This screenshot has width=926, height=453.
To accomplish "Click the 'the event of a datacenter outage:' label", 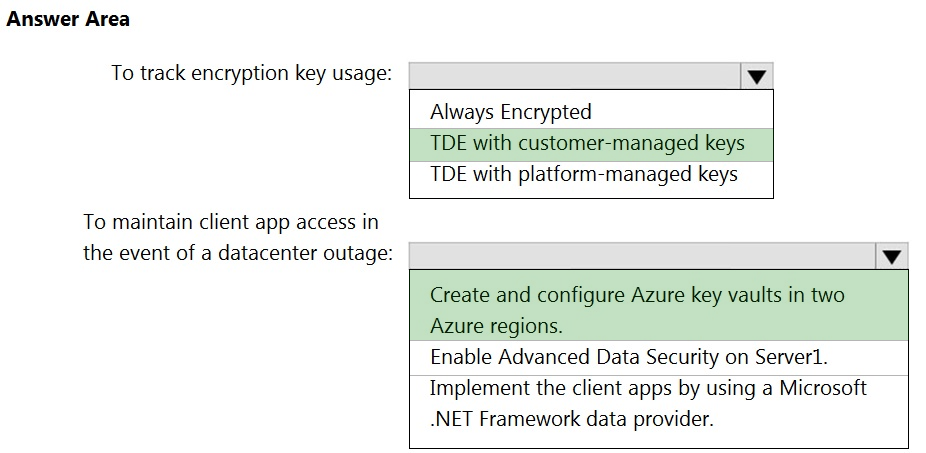I will click(x=238, y=253).
